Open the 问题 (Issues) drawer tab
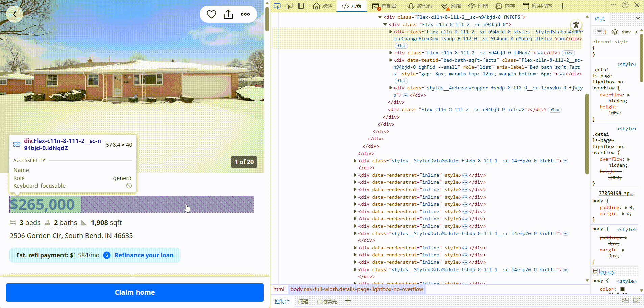 [x=303, y=301]
